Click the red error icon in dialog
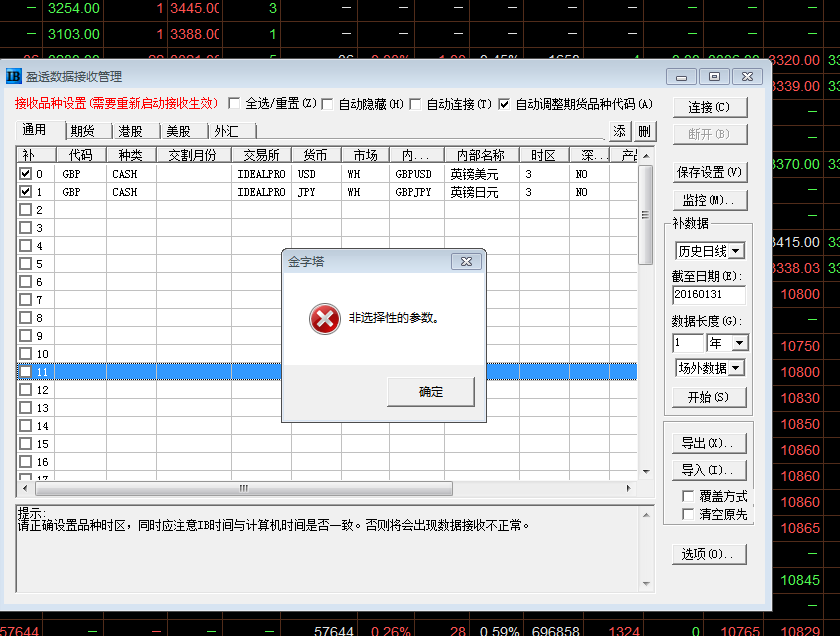Screen dimensions: 840x636 coord(325,319)
